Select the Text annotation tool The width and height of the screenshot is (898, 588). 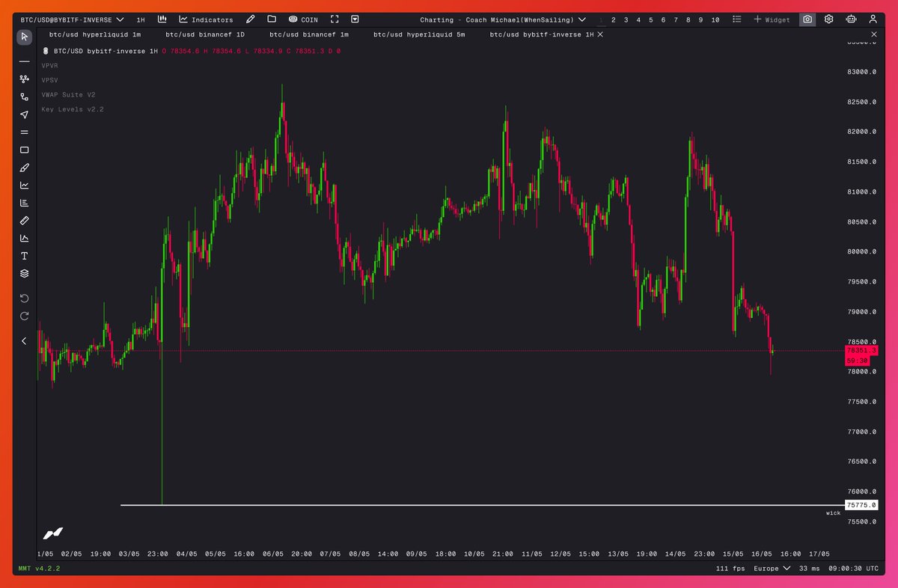25,256
